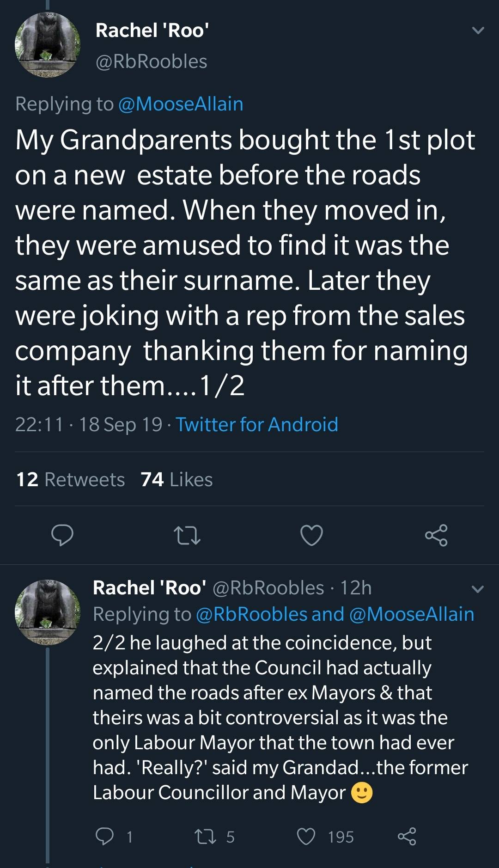The height and width of the screenshot is (868, 499).
Task: Share the main tweet
Action: coord(436,535)
